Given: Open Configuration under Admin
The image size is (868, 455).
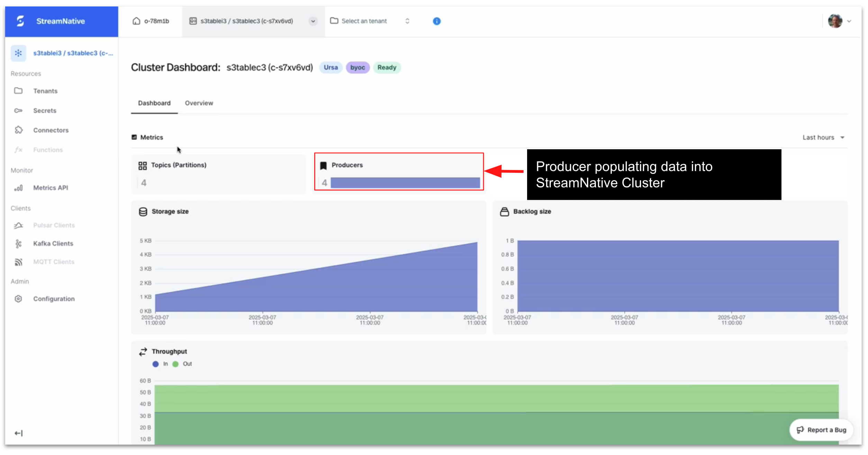Looking at the screenshot, I should (54, 298).
